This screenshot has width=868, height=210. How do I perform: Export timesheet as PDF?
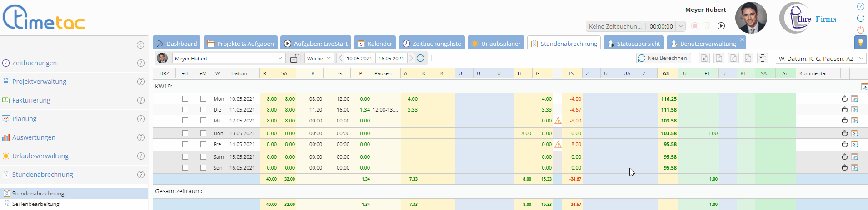[x=748, y=58]
